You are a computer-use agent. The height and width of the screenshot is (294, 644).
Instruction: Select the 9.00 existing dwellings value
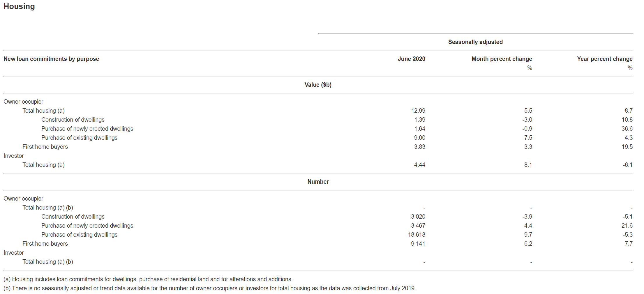point(419,138)
